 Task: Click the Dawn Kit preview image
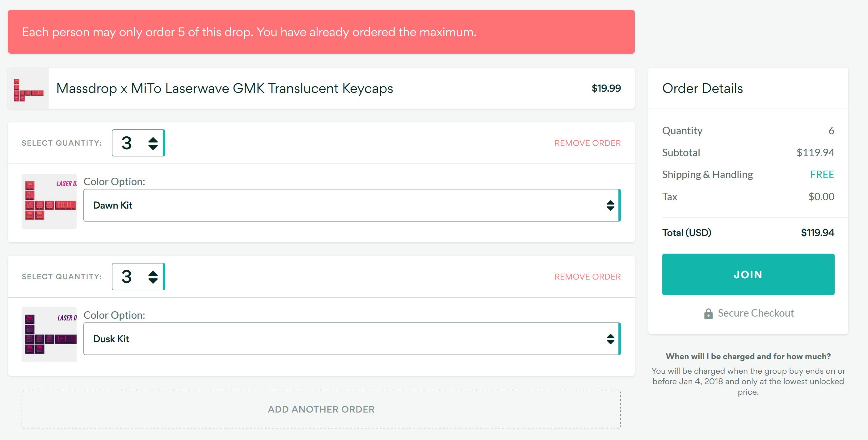pyautogui.click(x=49, y=201)
